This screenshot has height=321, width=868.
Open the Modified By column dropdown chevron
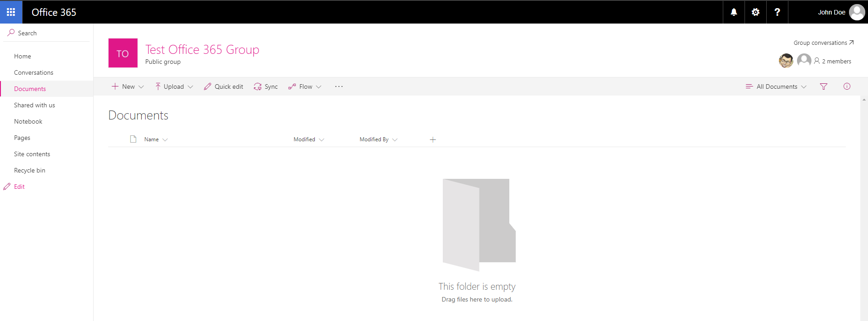click(395, 140)
